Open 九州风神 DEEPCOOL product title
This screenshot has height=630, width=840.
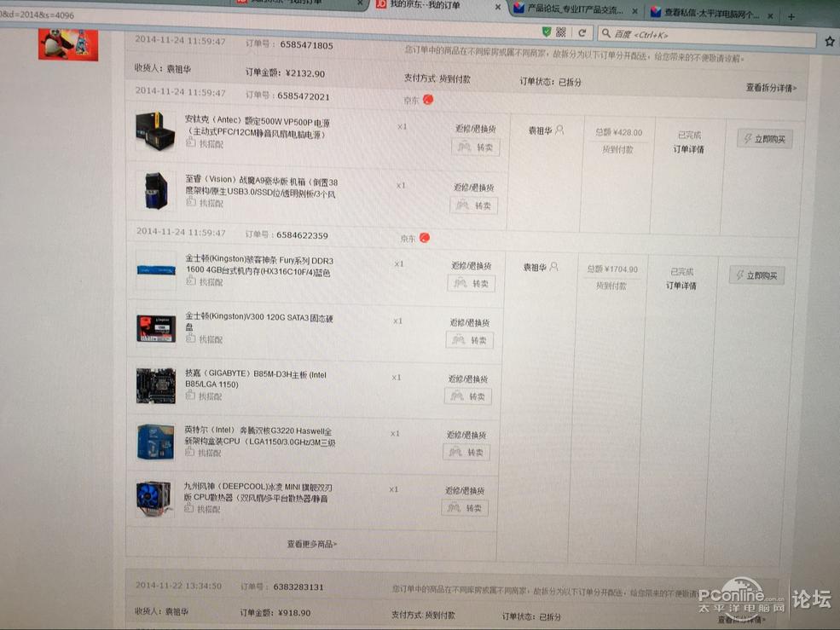[x=258, y=492]
